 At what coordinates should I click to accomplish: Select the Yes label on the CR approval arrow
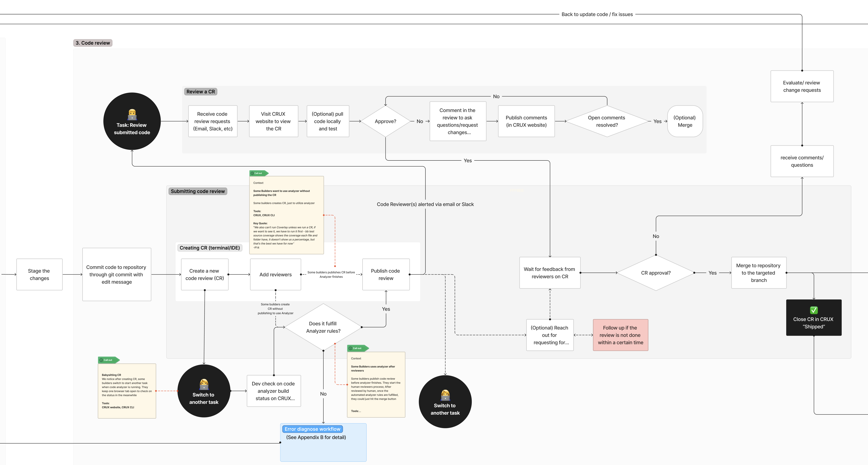[x=712, y=273]
